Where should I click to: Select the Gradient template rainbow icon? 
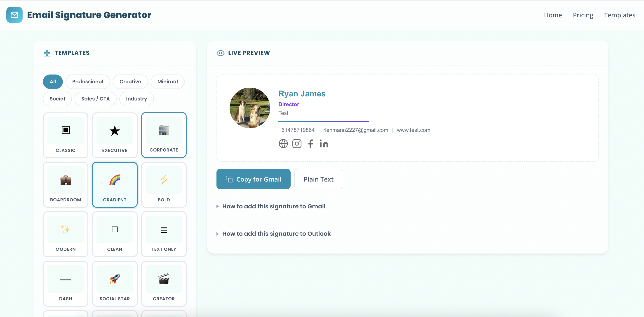[x=115, y=180]
